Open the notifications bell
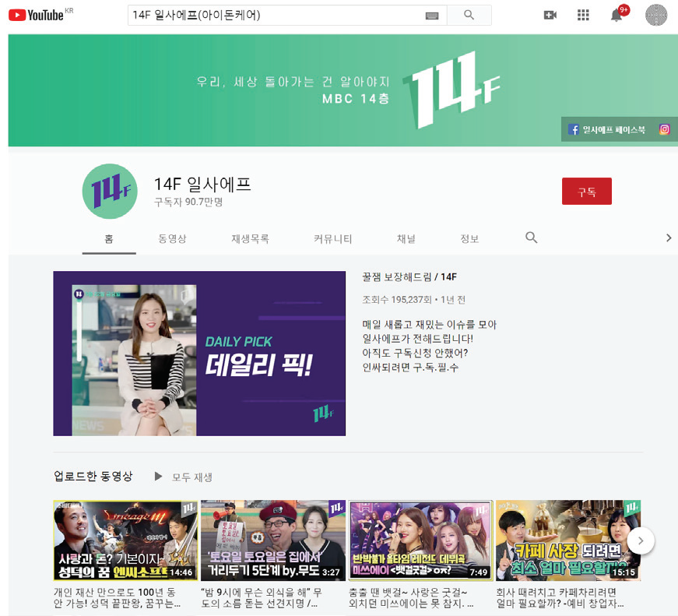Viewport: 678px width, 616px height. point(617,15)
